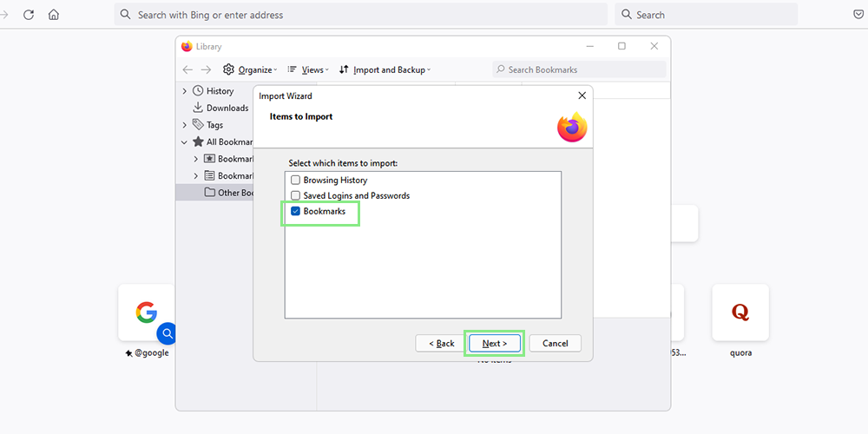
Task: Click the magnifier icon in Search box
Action: 626,15
